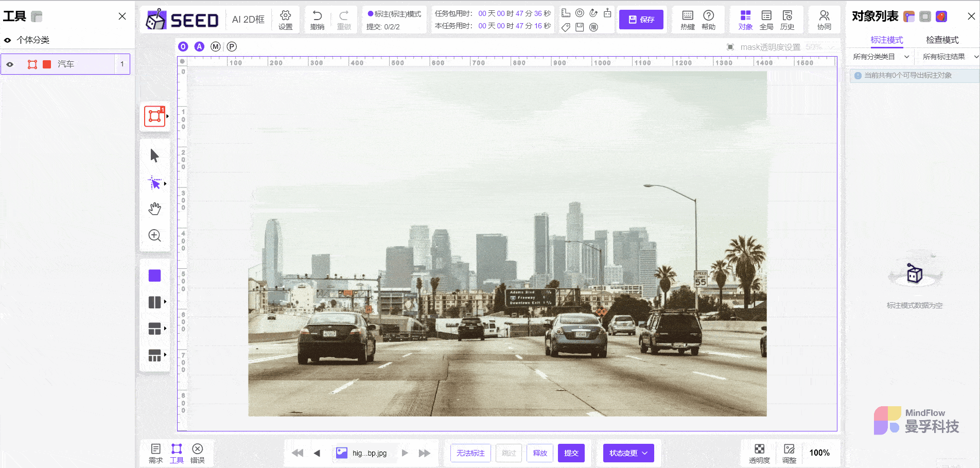980x468 pixels.
Task: Click the small floppy disk icon
Action: (580, 27)
